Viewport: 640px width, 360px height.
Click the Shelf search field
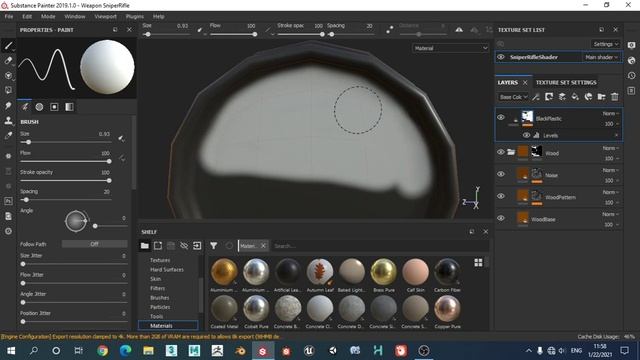point(380,246)
